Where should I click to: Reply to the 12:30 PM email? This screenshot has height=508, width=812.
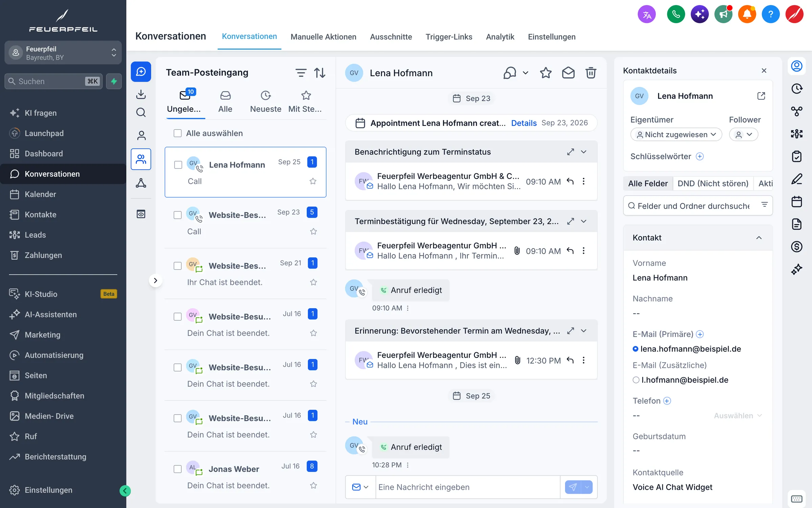click(x=570, y=360)
